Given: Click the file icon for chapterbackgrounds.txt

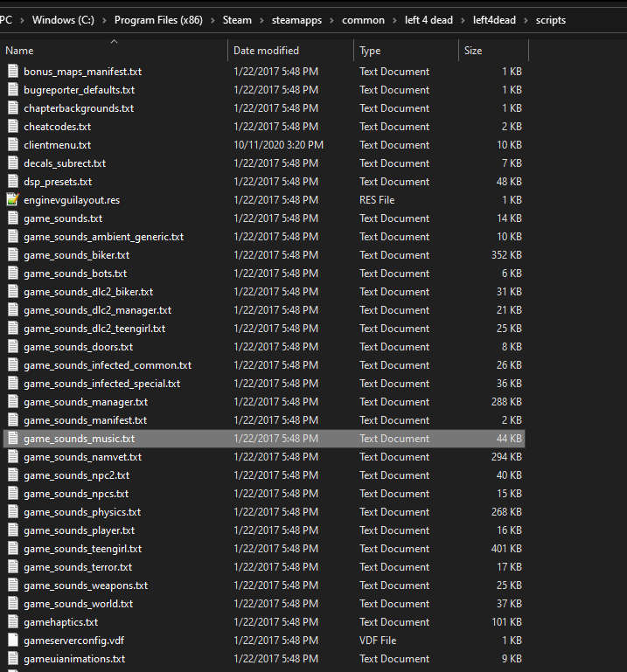Looking at the screenshot, I should (x=13, y=108).
